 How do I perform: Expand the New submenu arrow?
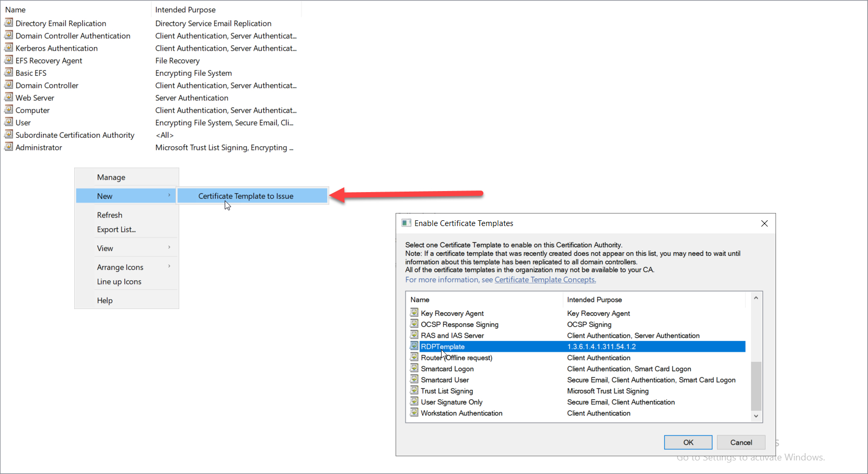pos(169,195)
